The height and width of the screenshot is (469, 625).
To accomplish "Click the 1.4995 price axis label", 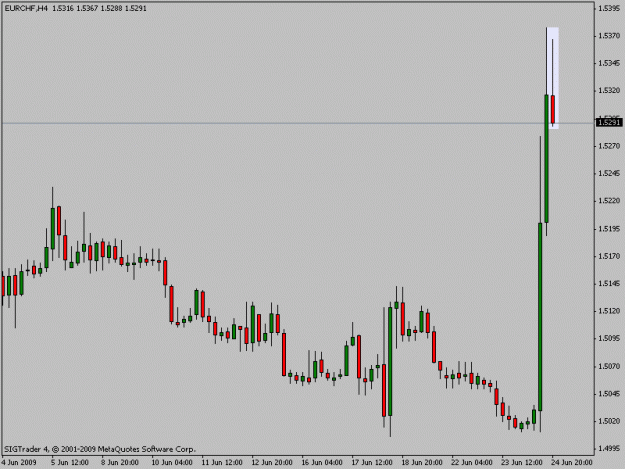I will 609,449.
